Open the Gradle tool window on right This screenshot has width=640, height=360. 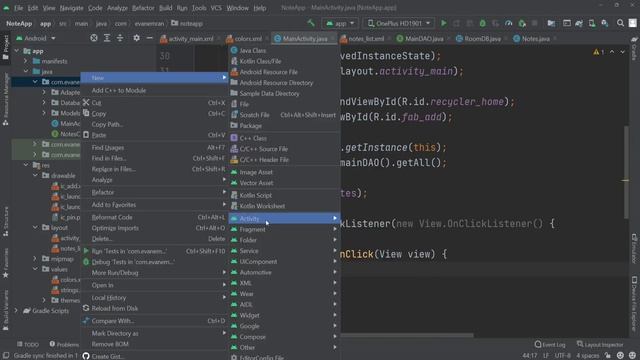pos(634,48)
